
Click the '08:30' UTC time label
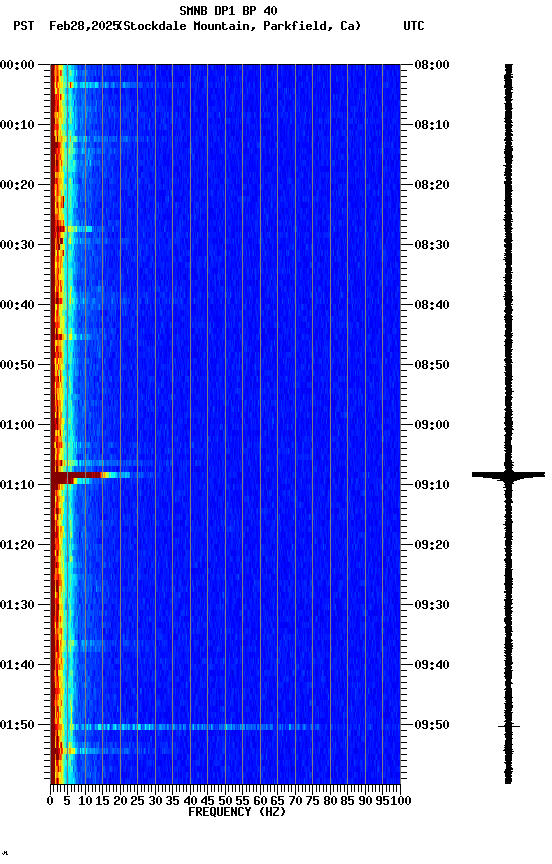(432, 245)
